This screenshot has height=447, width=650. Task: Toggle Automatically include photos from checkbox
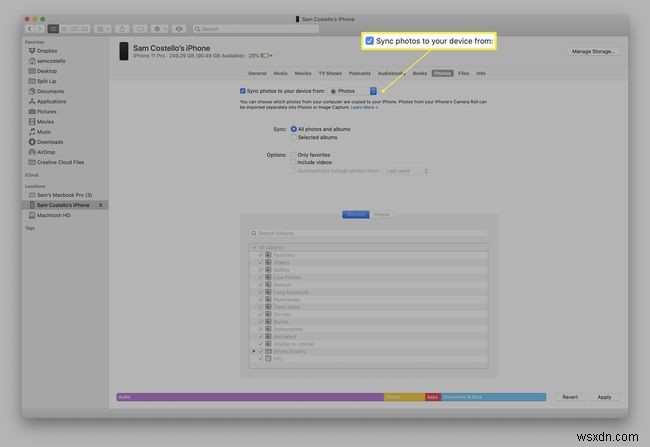tap(293, 171)
